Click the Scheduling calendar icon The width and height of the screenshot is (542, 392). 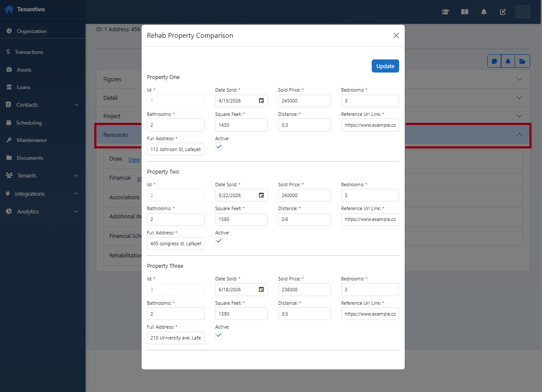9,123
